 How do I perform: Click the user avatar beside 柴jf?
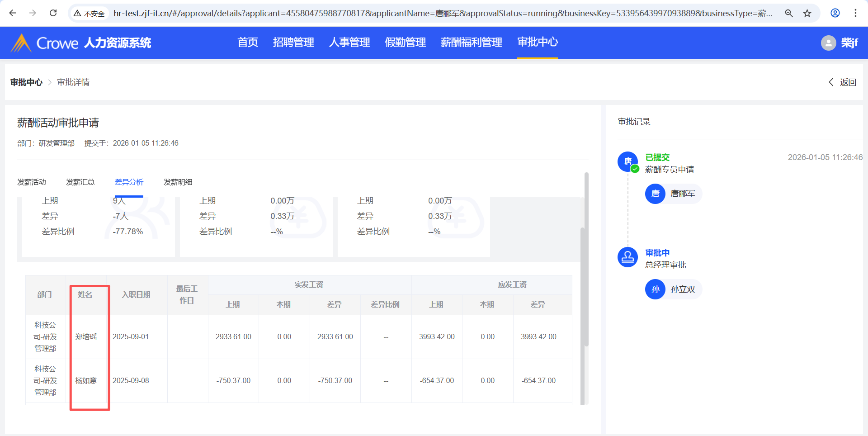click(828, 43)
